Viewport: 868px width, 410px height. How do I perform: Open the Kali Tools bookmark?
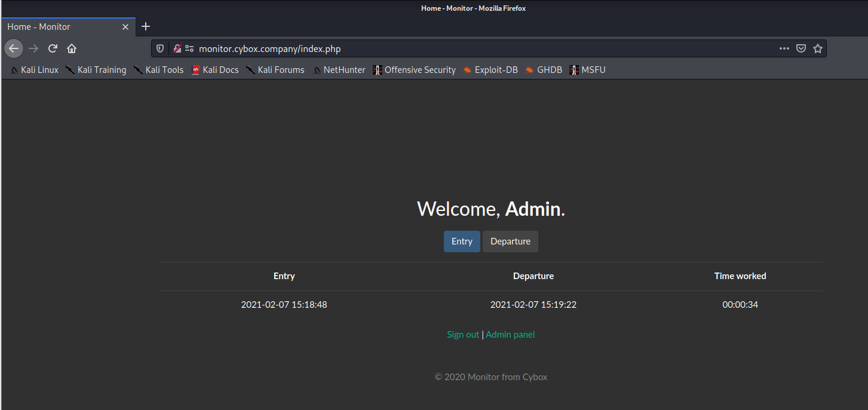click(x=159, y=70)
